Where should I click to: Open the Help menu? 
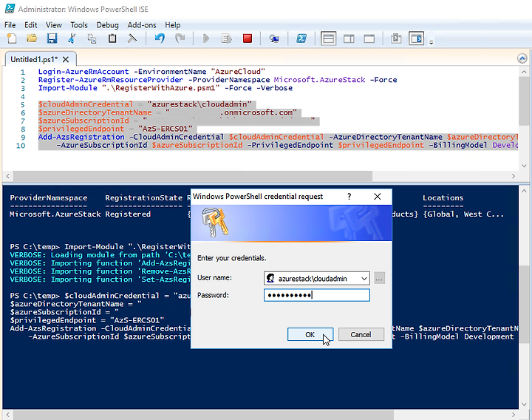pyautogui.click(x=173, y=25)
